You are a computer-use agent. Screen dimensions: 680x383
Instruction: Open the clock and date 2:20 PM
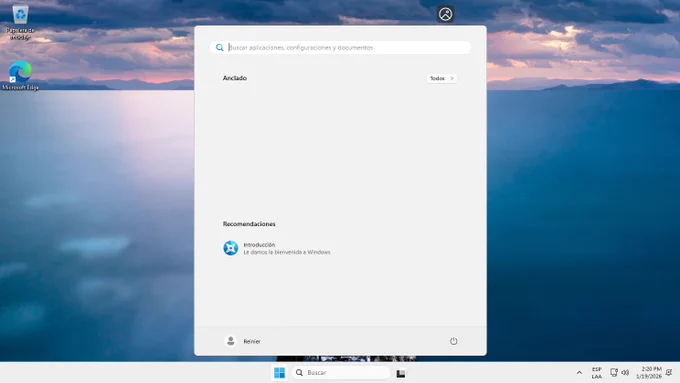pyautogui.click(x=649, y=373)
